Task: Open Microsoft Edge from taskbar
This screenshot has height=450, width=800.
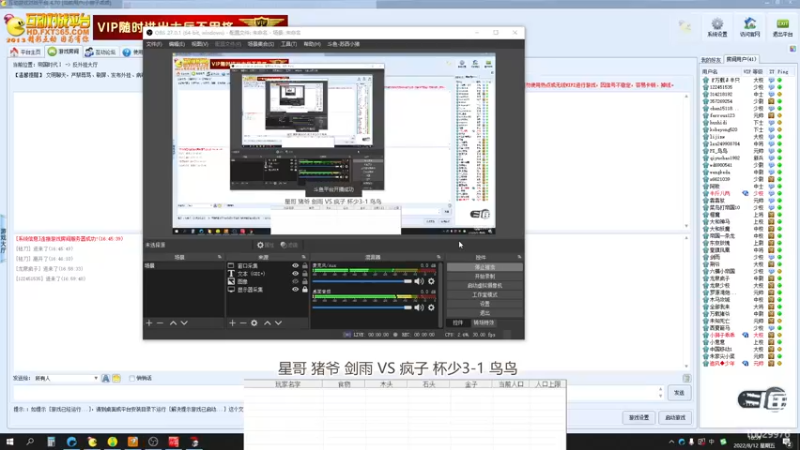Action: (71, 442)
